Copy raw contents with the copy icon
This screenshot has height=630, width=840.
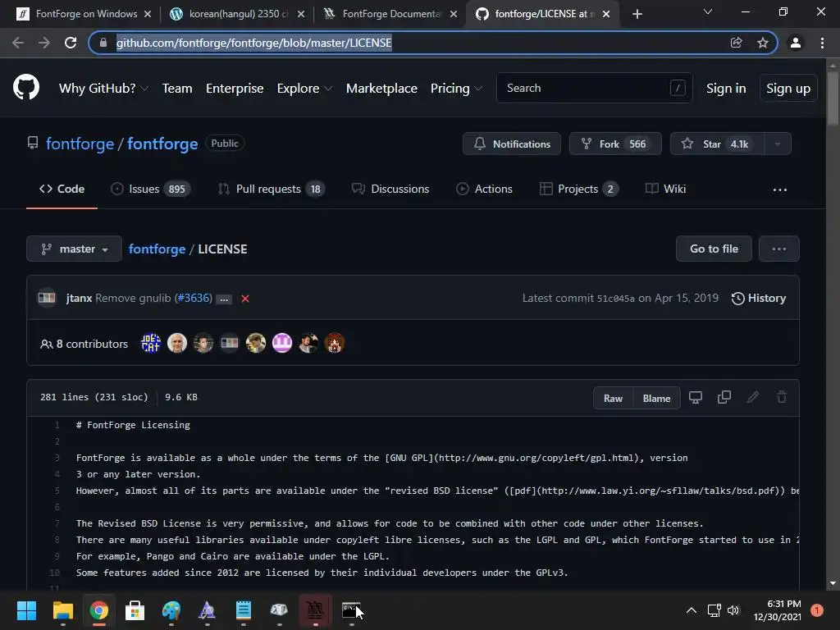pos(724,398)
